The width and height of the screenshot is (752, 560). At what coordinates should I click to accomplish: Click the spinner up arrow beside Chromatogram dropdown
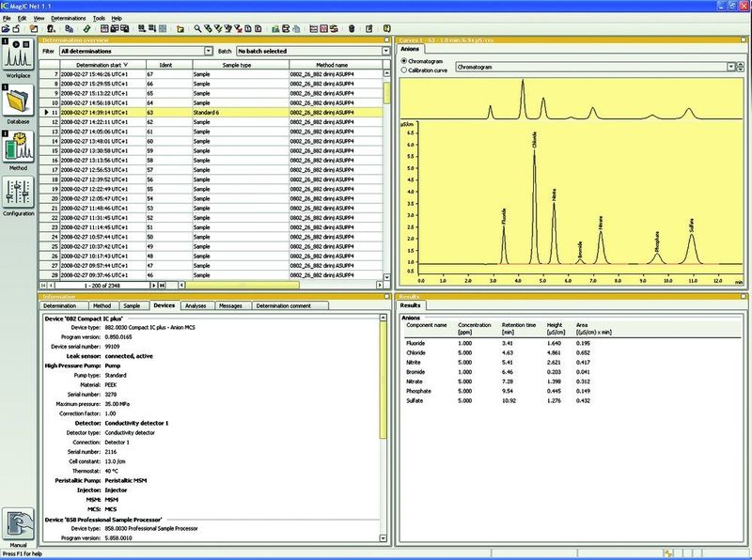pos(743,65)
